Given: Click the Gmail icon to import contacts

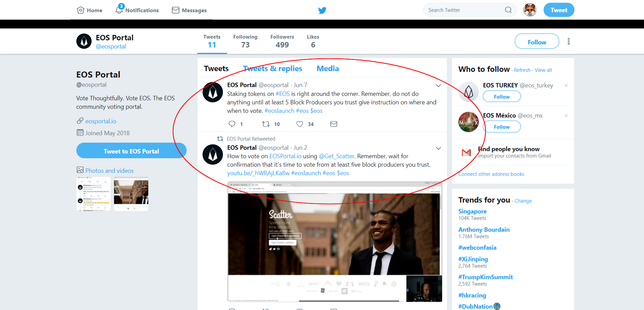Looking at the screenshot, I should coord(466,152).
